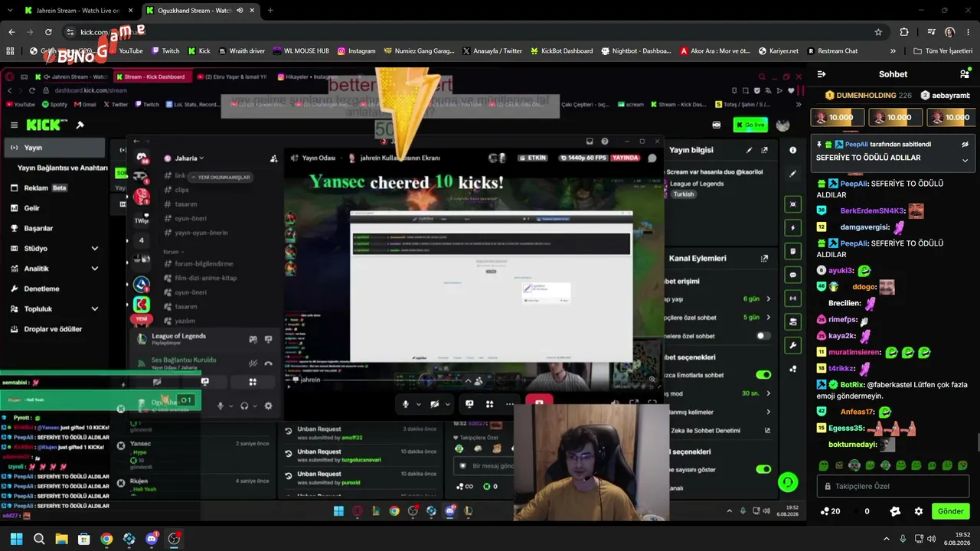Toggle the 'Emotlarla sohbet' switch
This screenshot has height=551, width=980.
[x=763, y=375]
